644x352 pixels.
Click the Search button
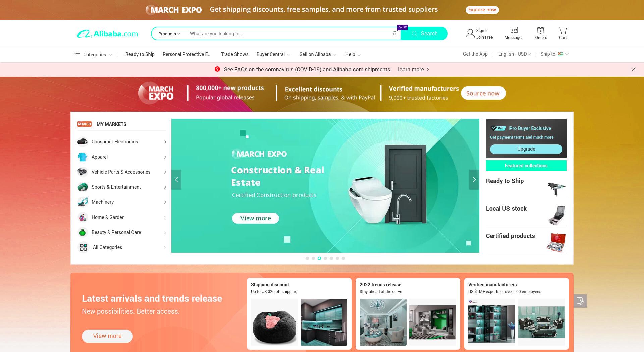coord(424,34)
